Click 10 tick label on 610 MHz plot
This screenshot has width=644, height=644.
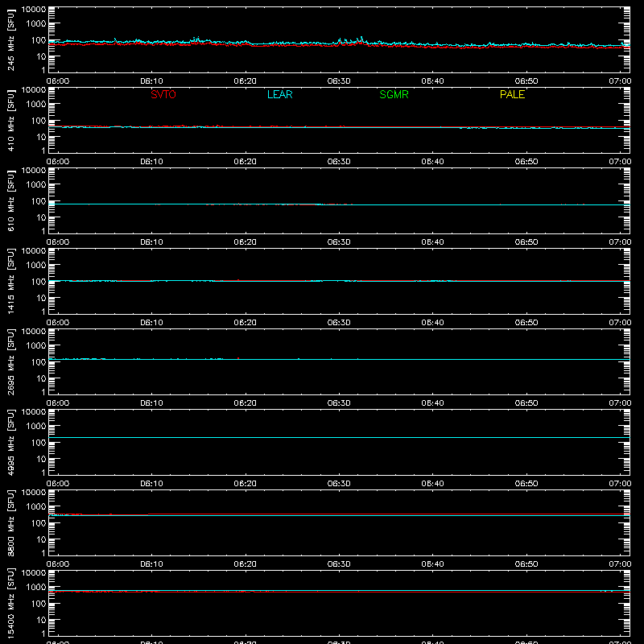click(41, 217)
